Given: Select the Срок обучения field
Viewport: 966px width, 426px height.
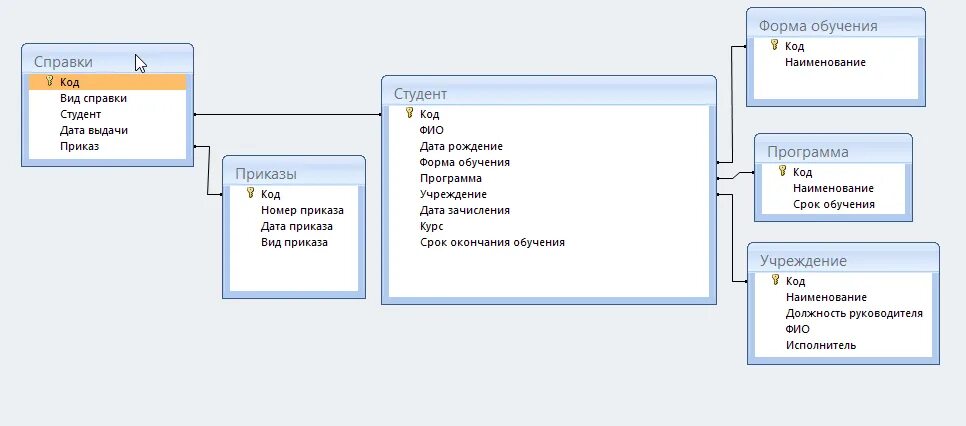Looking at the screenshot, I should (x=834, y=204).
